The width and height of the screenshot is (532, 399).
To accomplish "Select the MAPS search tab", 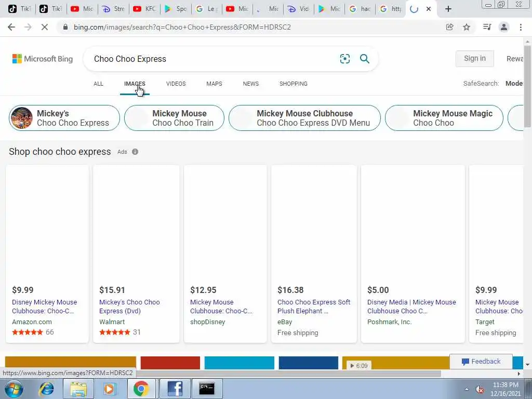I will tap(214, 84).
